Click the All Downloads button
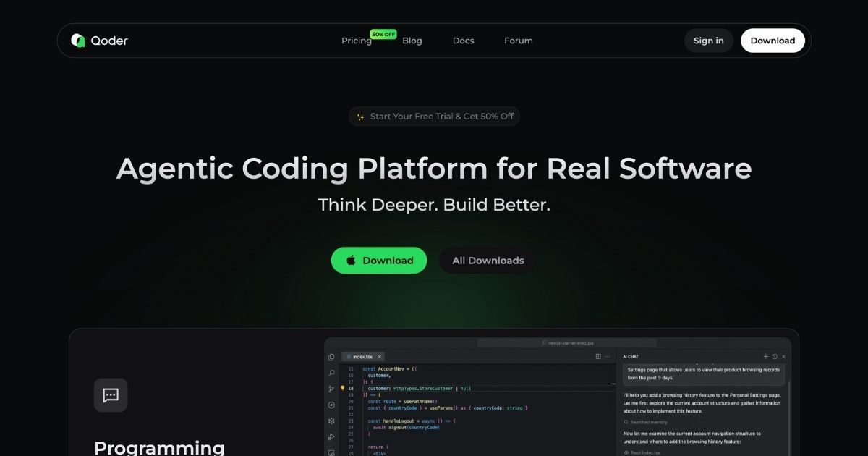The height and width of the screenshot is (456, 868). [488, 260]
